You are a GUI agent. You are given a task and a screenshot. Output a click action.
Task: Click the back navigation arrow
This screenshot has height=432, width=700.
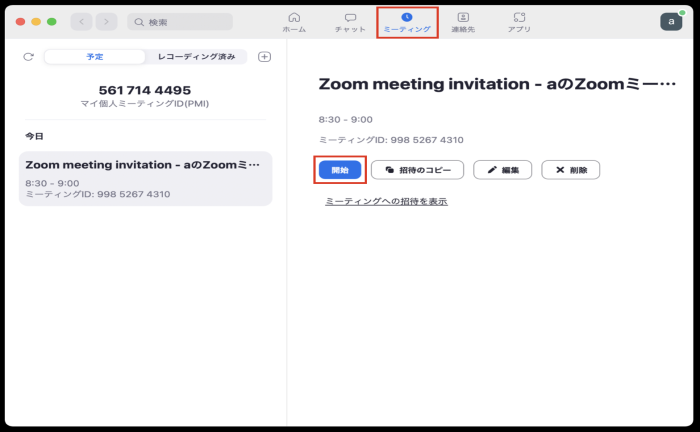pos(81,21)
